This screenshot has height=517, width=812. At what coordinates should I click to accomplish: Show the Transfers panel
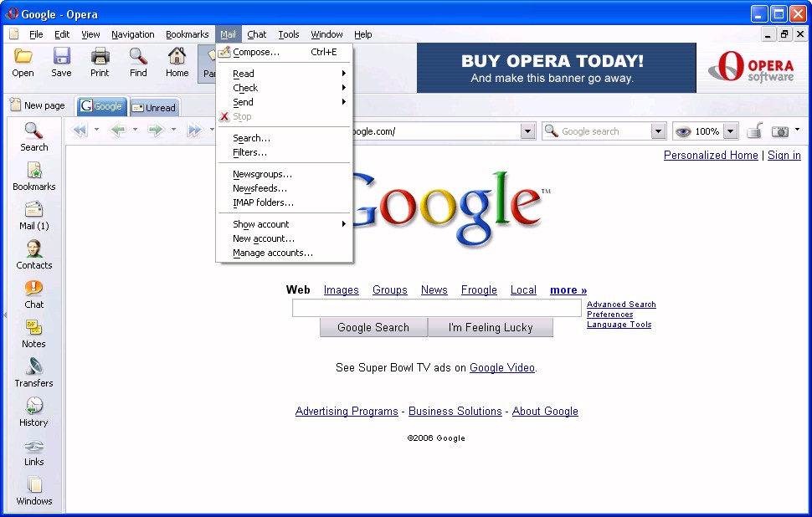click(x=34, y=372)
